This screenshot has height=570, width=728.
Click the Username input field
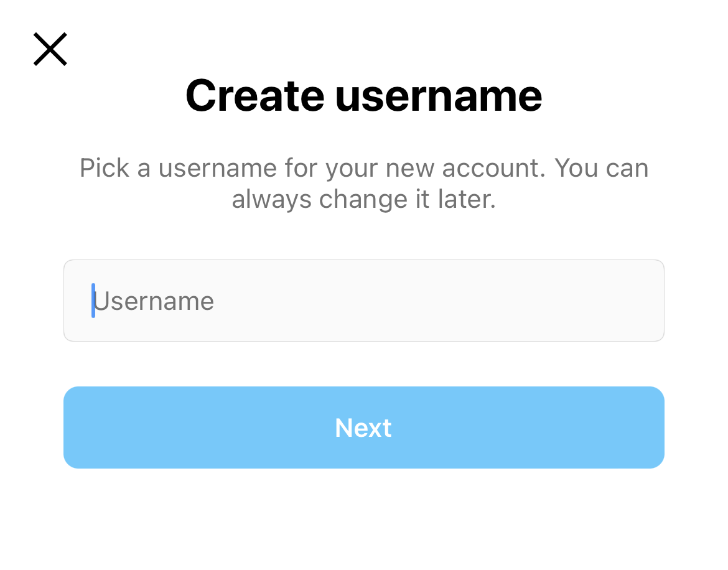click(x=363, y=301)
